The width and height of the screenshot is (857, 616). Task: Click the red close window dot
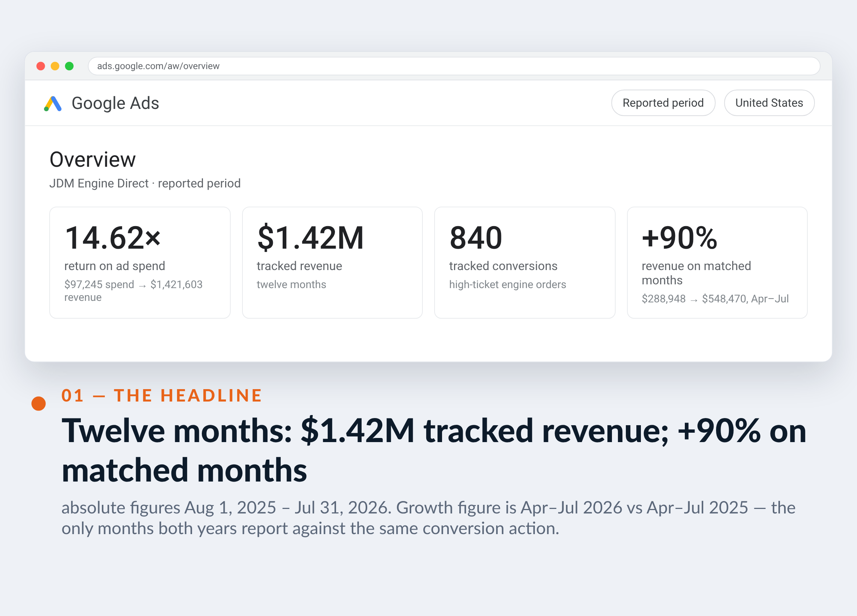click(x=41, y=66)
